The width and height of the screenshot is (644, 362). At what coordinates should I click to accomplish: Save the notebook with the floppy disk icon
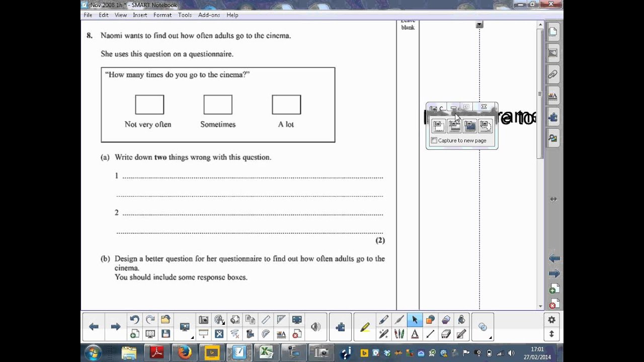[x=166, y=334]
